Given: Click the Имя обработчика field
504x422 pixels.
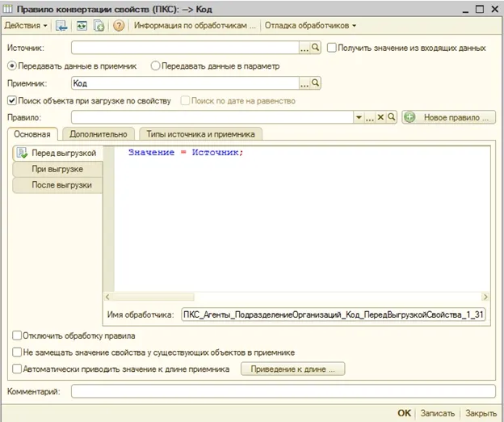Looking at the screenshot, I should pyautogui.click(x=334, y=314).
